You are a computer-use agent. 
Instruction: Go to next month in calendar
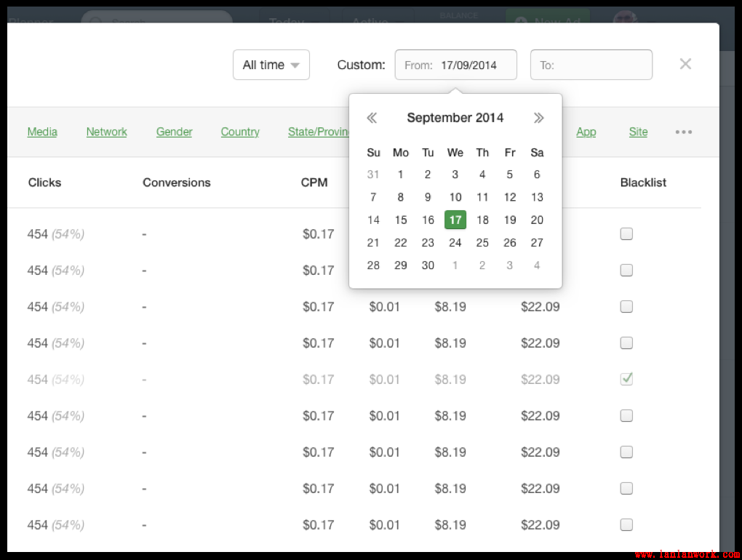538,118
